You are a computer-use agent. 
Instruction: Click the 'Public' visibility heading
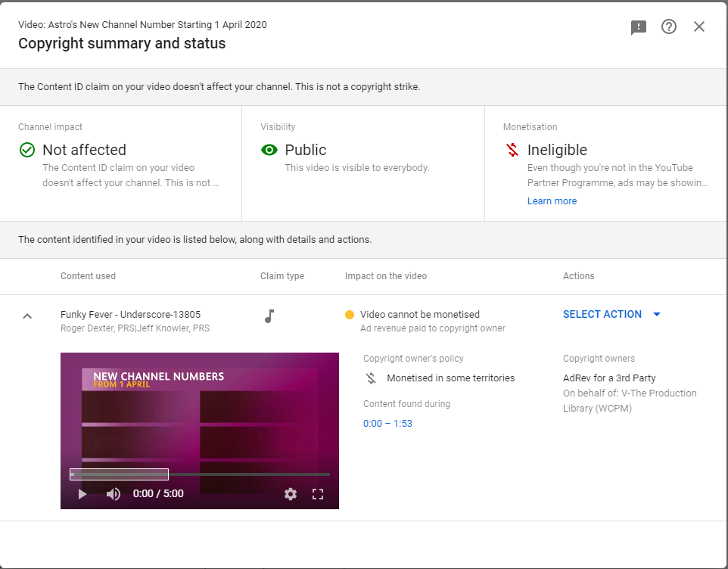[x=306, y=150]
